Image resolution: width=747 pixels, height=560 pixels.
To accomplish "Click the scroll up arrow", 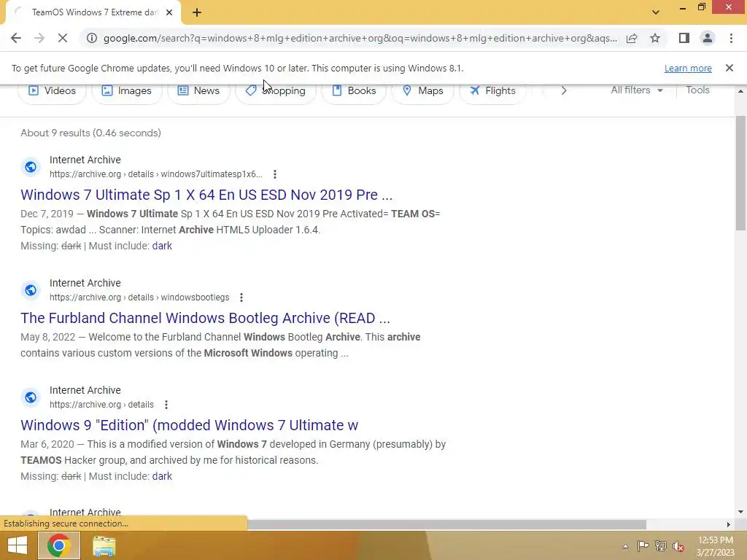I will pos(740,91).
